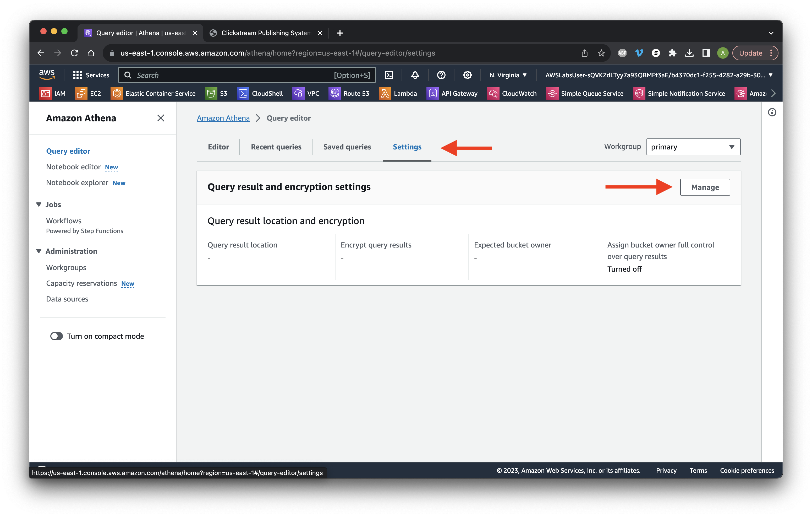
Task: Open Query editor in the sidebar
Action: (68, 151)
